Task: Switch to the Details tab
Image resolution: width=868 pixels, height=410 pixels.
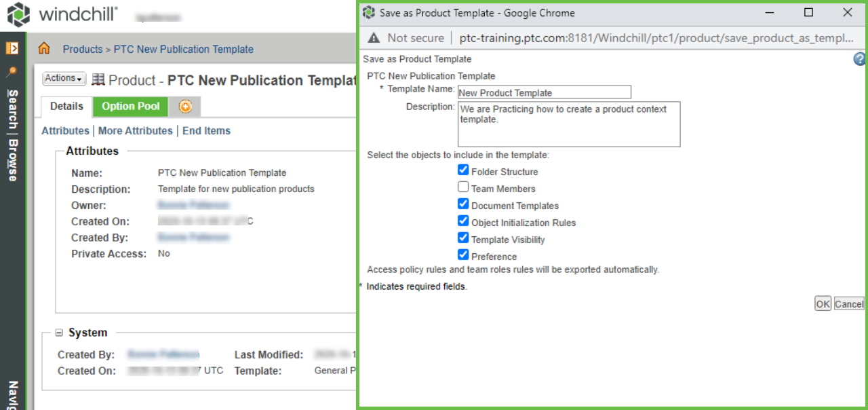Action: [x=66, y=107]
